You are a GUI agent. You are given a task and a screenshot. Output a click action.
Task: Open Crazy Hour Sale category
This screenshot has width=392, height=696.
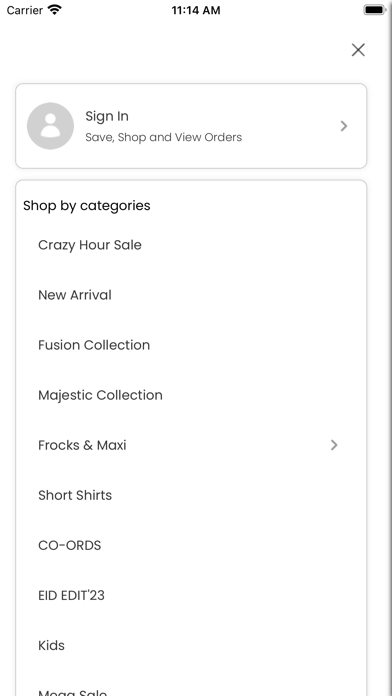coord(90,245)
